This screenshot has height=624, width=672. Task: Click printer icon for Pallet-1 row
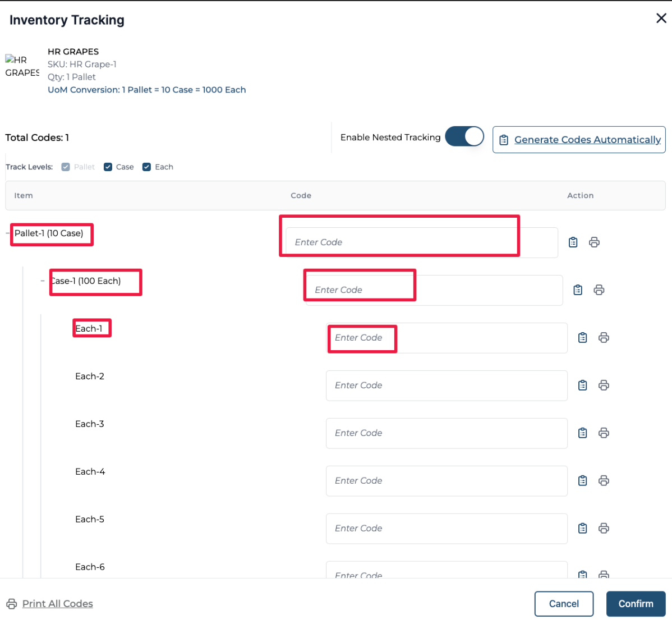point(594,242)
